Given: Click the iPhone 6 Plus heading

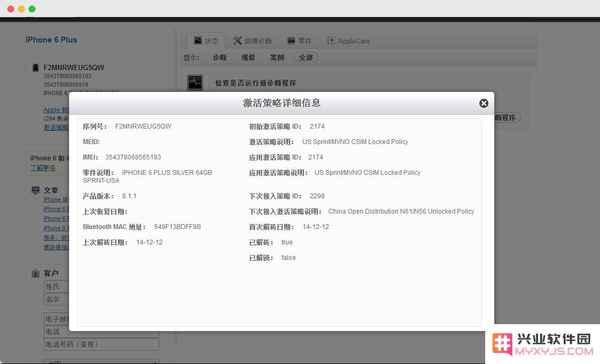Looking at the screenshot, I should coord(51,40).
